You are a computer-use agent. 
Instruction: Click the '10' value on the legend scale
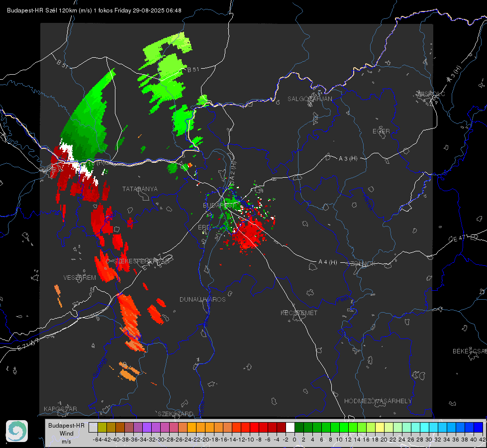(339, 440)
